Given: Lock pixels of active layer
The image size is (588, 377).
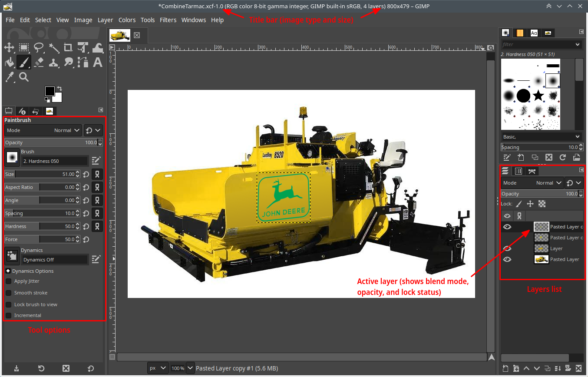Looking at the screenshot, I should pos(519,204).
